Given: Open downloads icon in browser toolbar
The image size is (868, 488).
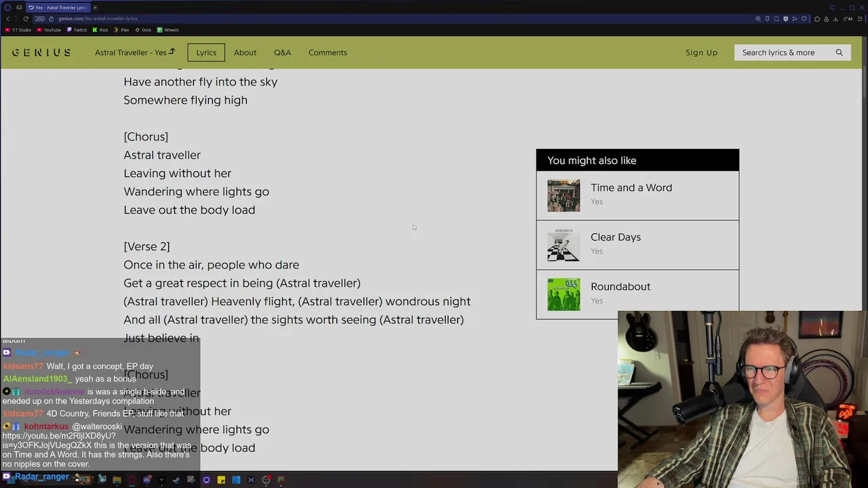Looking at the screenshot, I should [x=835, y=19].
